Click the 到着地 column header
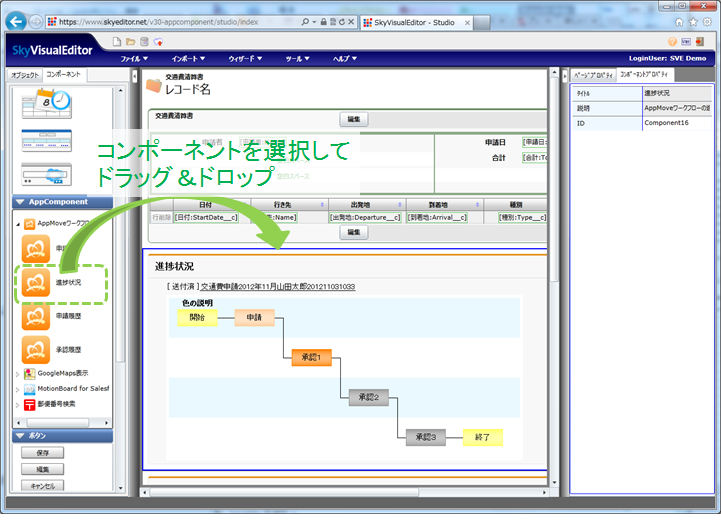This screenshot has height=528, width=721. click(444, 205)
